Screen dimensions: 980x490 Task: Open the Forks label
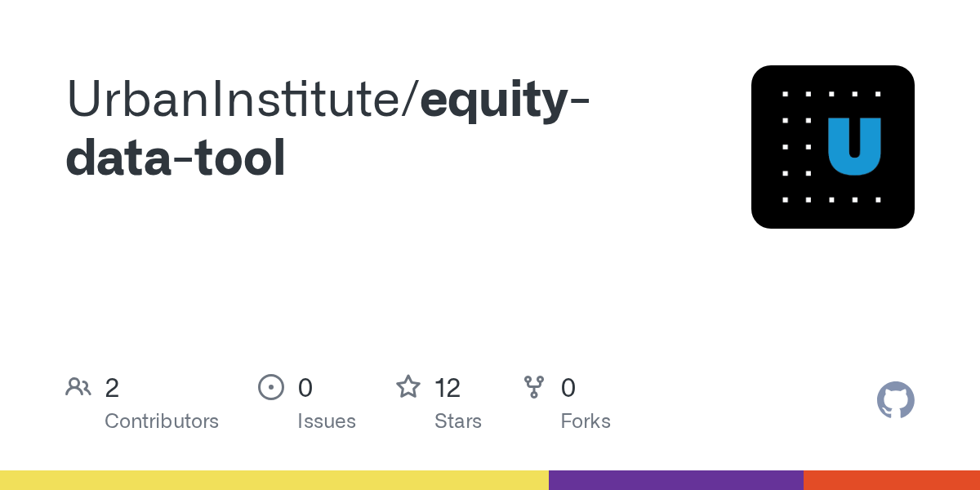click(x=586, y=421)
